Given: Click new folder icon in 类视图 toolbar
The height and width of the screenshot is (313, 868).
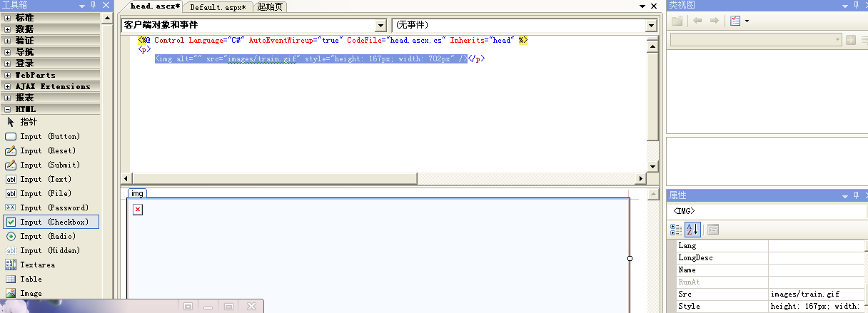Looking at the screenshot, I should (677, 21).
